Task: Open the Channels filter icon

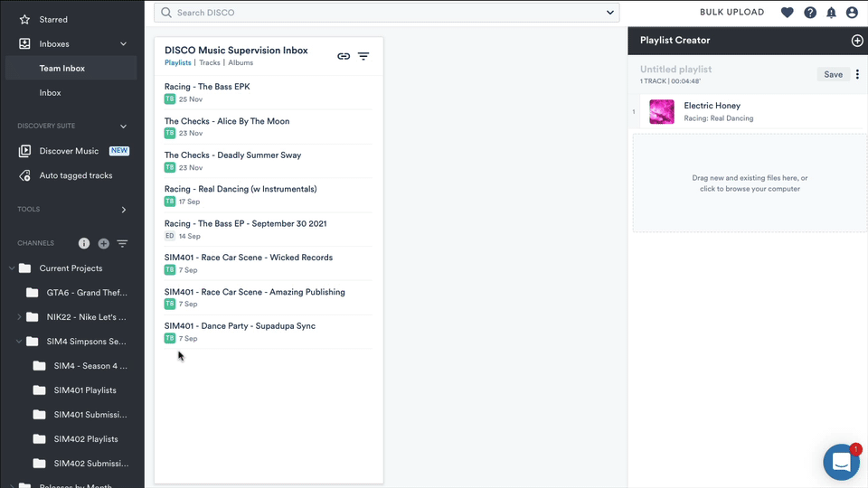Action: 122,243
